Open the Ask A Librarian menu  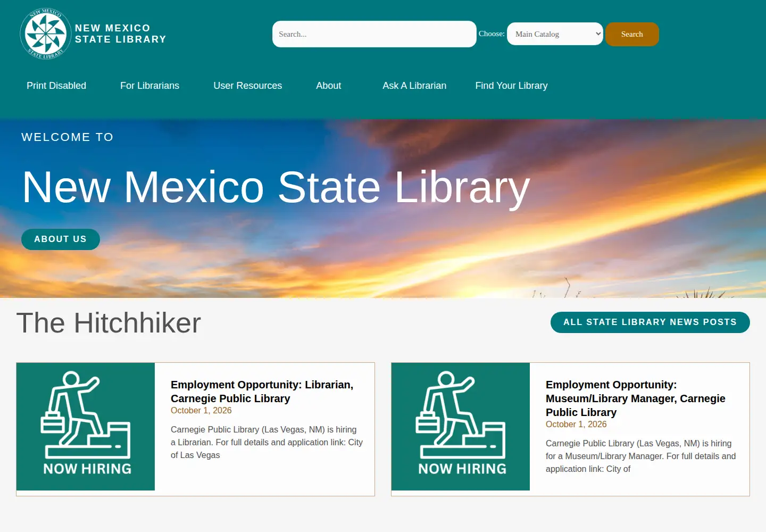(x=414, y=86)
